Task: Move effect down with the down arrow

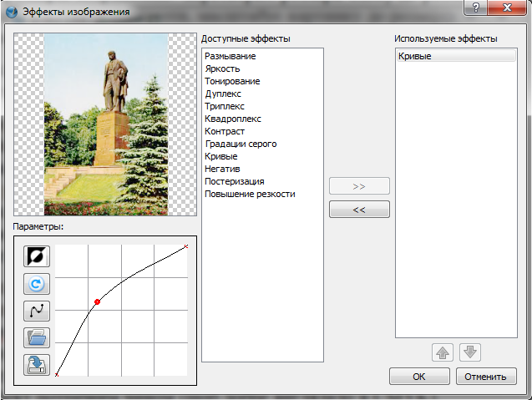Action: pyautogui.click(x=472, y=352)
